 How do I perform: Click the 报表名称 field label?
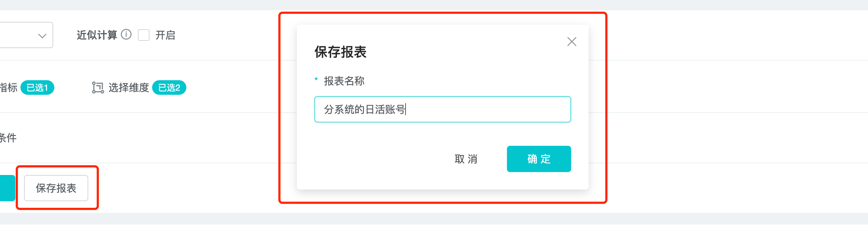[344, 81]
